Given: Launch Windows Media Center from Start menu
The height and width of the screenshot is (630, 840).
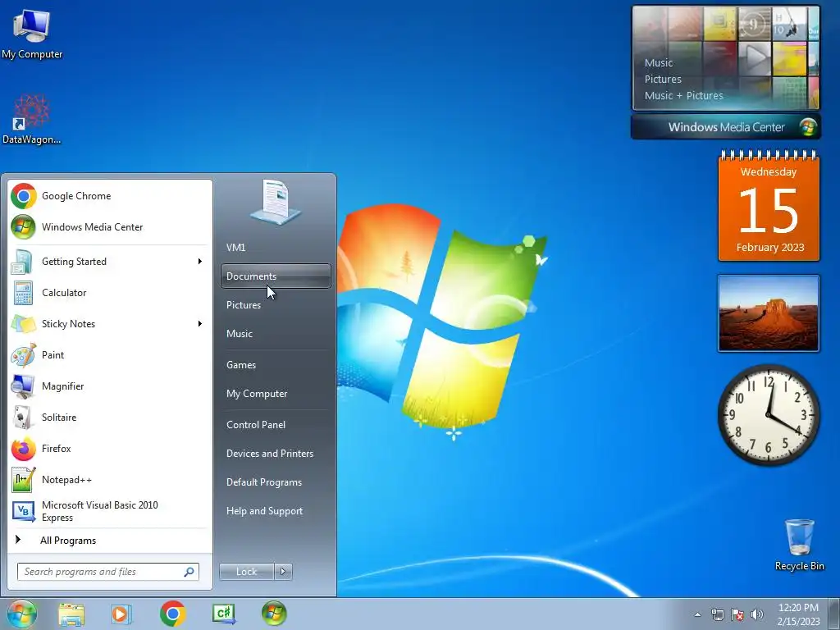Looking at the screenshot, I should coord(110,227).
